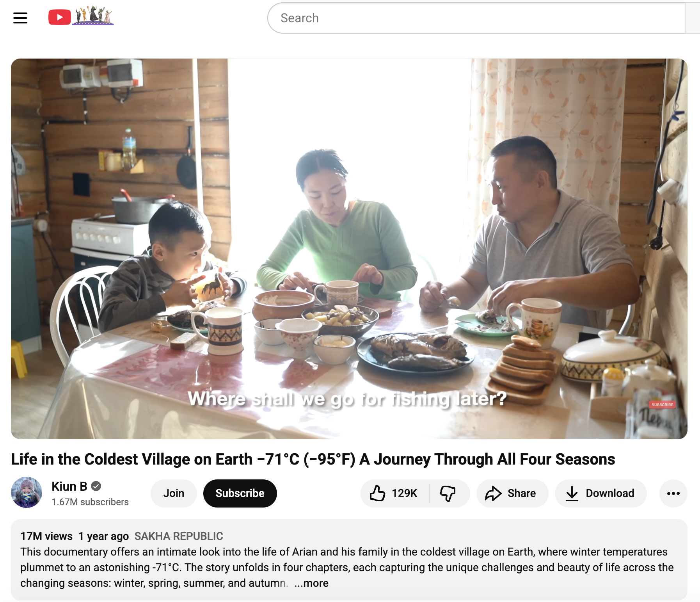Subscribe to the Kiun B channel
This screenshot has height=602, width=700.
(x=240, y=493)
